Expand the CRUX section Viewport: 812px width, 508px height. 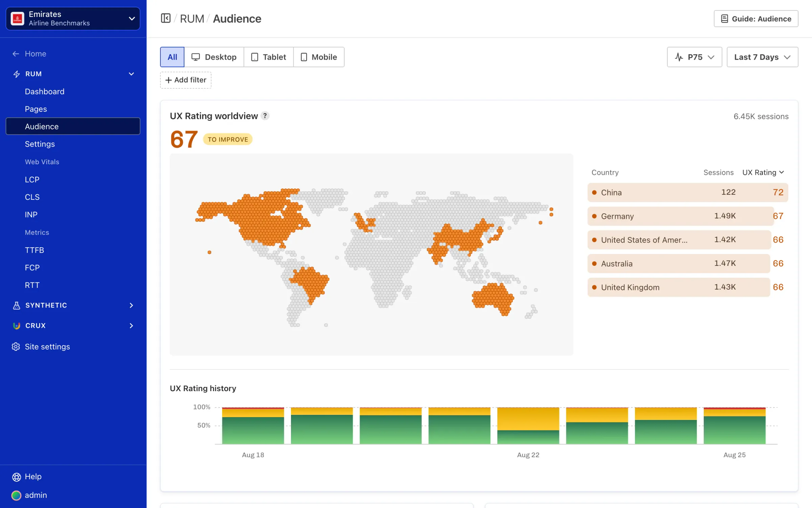point(73,326)
